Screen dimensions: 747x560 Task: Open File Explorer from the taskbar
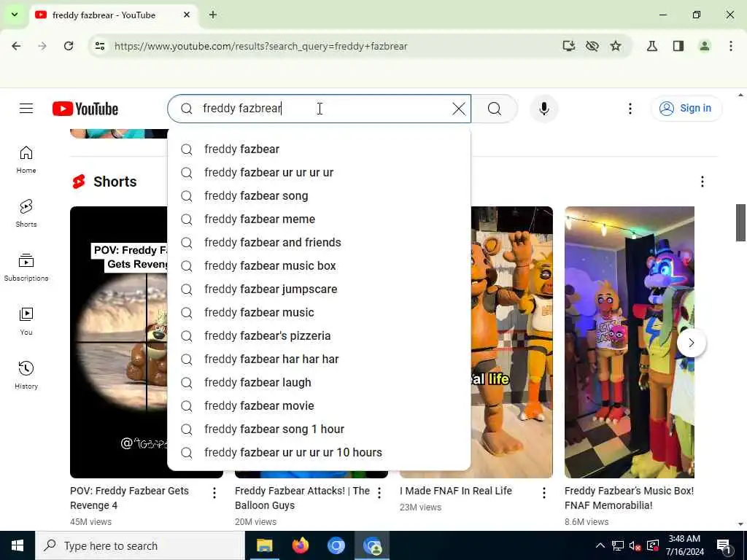click(264, 545)
